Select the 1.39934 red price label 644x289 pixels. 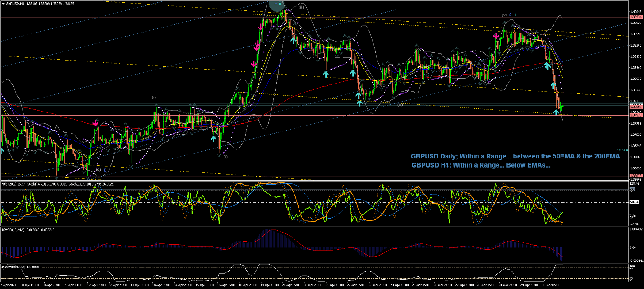tap(635, 17)
